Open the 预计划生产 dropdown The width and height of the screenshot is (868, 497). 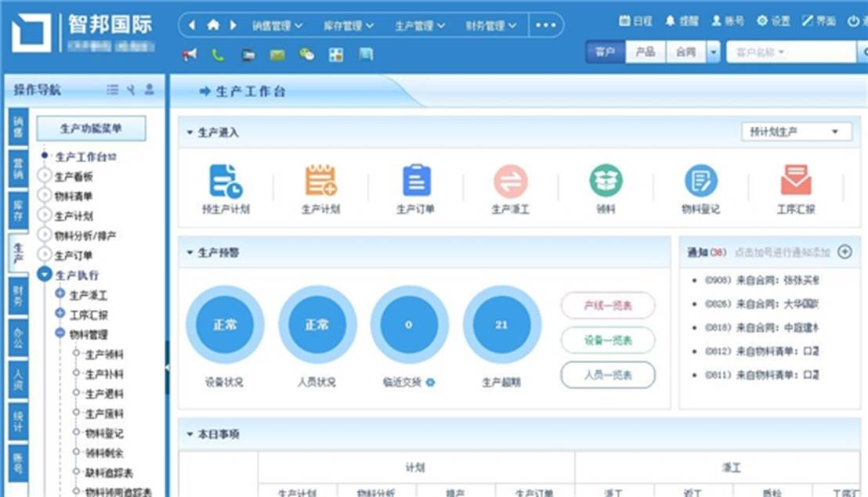click(796, 131)
